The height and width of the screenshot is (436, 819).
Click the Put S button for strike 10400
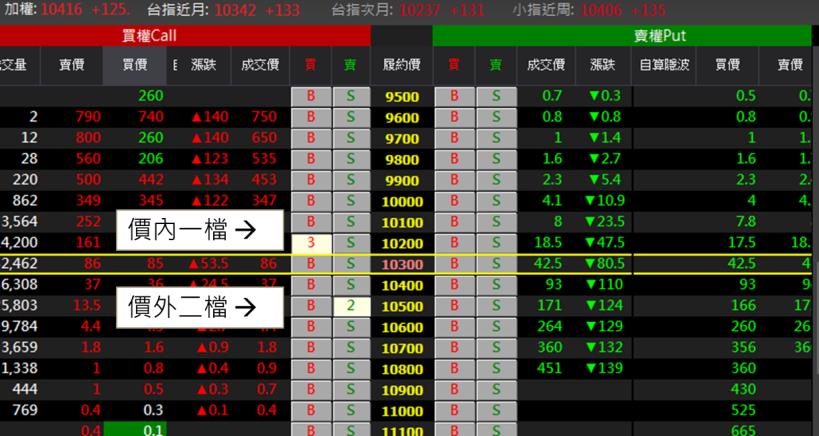pyautogui.click(x=496, y=285)
